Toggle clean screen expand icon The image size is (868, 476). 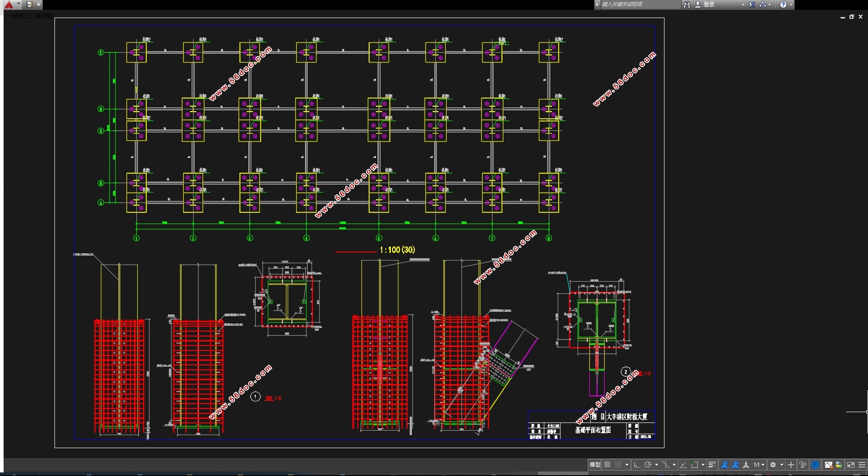click(851, 465)
